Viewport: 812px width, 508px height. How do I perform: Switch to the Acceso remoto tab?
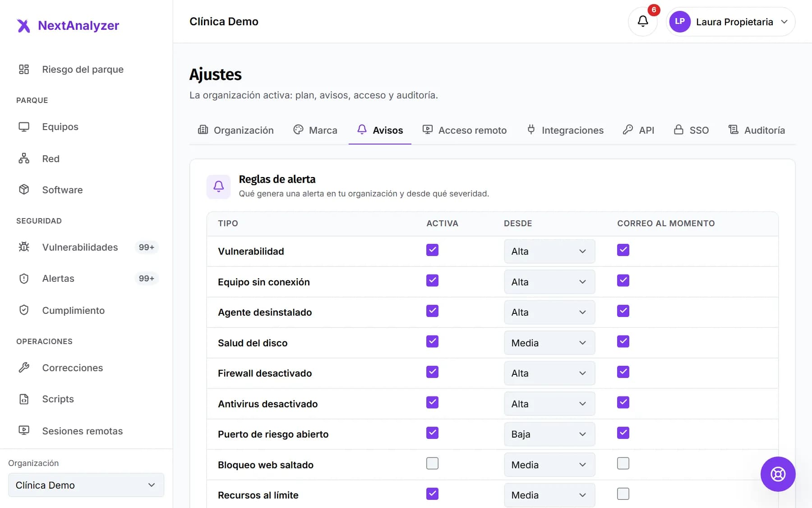[x=464, y=130]
